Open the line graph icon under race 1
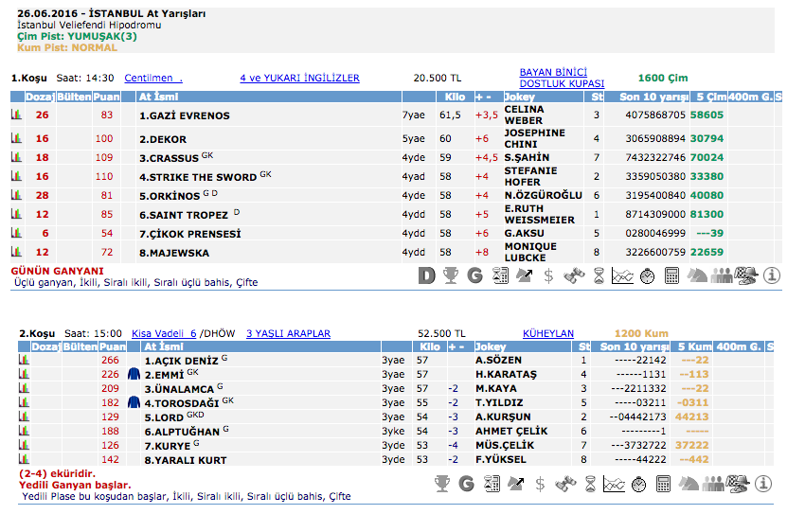 pyautogui.click(x=622, y=276)
